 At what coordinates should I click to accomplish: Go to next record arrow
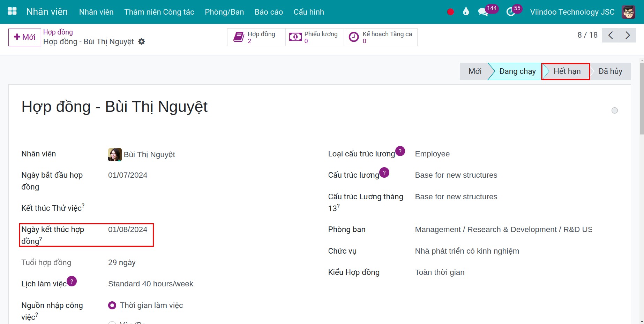pyautogui.click(x=628, y=35)
